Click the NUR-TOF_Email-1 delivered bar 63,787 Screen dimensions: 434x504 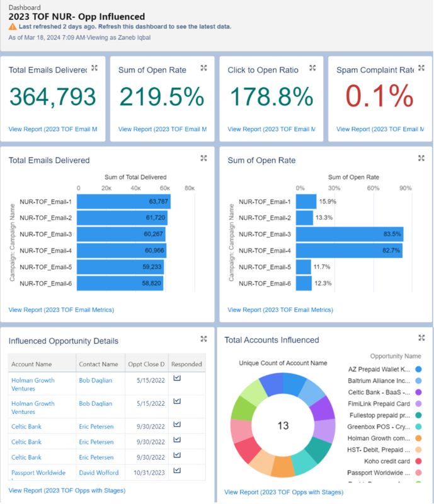pos(123,202)
